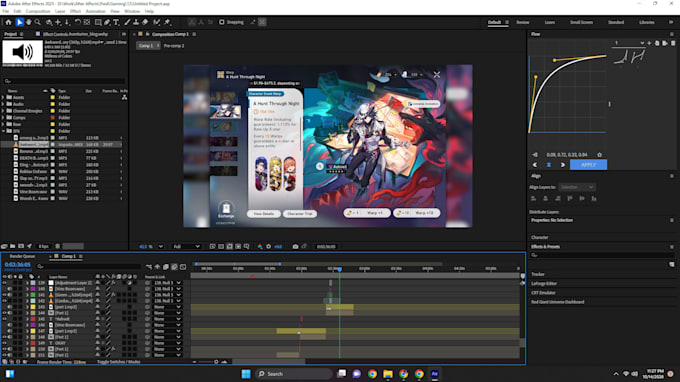Mute audio of layer 143
The width and height of the screenshot is (680, 382).
pyautogui.click(x=10, y=307)
